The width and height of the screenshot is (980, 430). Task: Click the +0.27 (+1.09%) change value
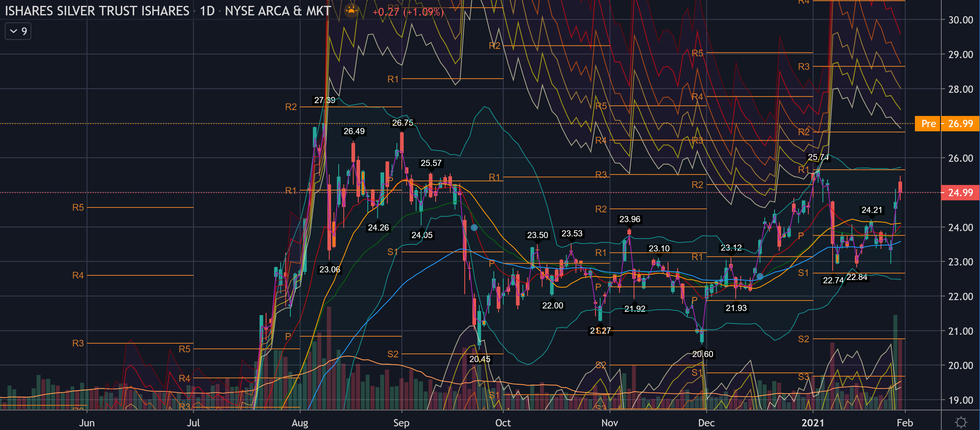[408, 12]
